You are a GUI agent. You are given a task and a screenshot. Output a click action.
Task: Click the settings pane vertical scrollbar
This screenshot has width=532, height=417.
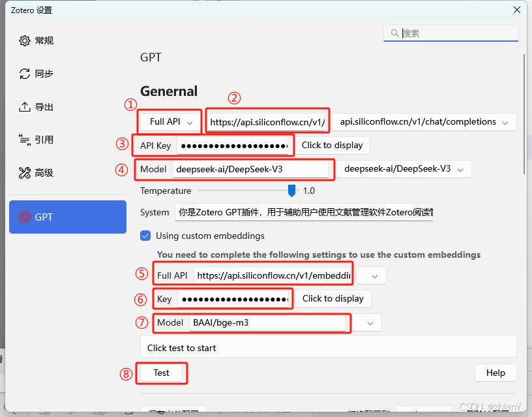pos(525,114)
